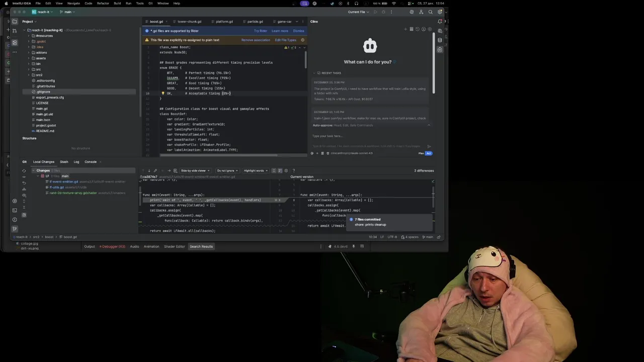Viewport: 644px width, 362px height.
Task: Open diff viewer help question mark
Action: [x=294, y=170]
